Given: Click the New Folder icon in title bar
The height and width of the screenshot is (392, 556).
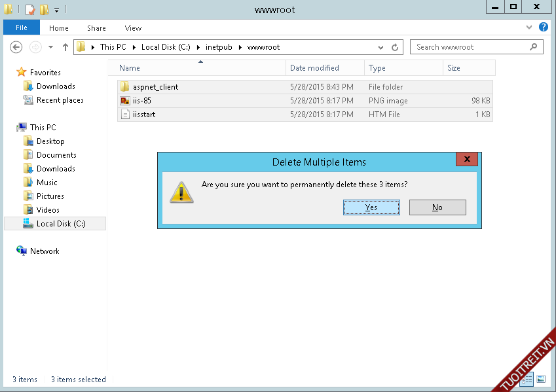Looking at the screenshot, I should tap(44, 9).
